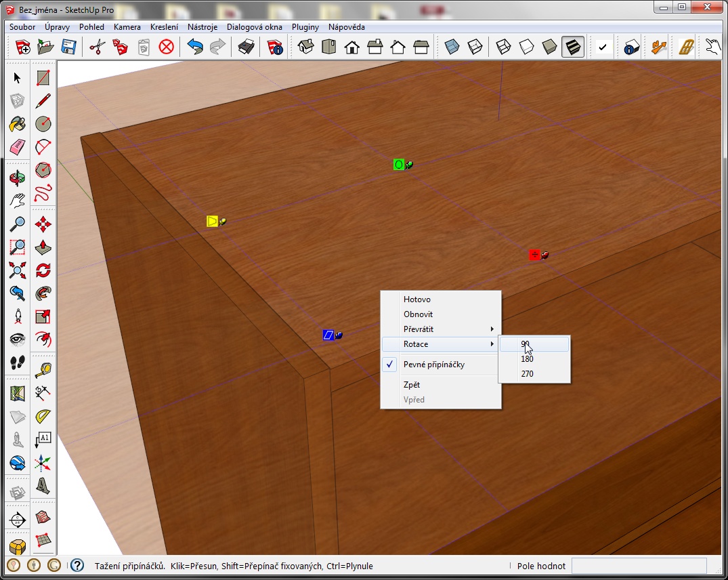Image resolution: width=728 pixels, height=580 pixels.
Task: Toggle the Pevné připínáčky checkmark option
Action: click(x=433, y=365)
